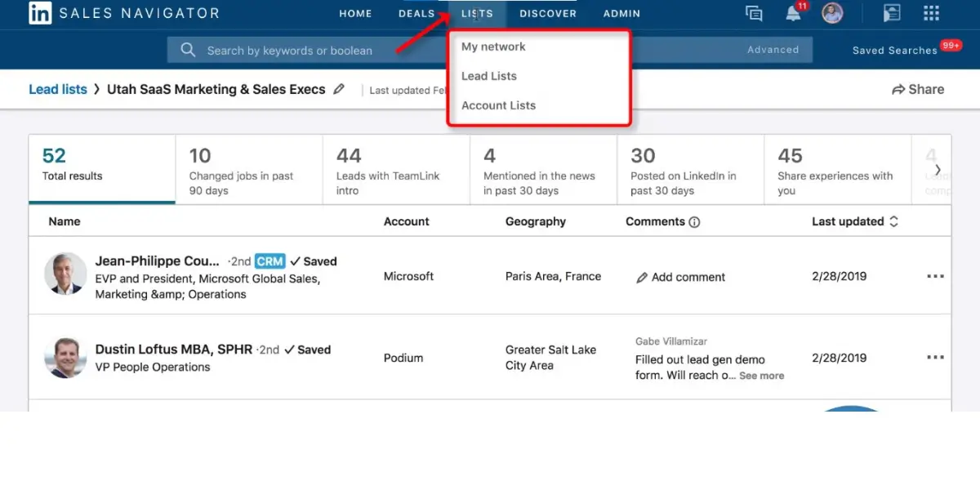This screenshot has width=980, height=490.
Task: Open the Microsoft account link
Action: [x=408, y=276]
